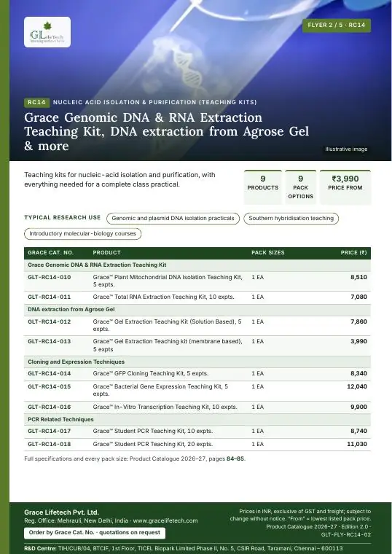Click 'DNA extraction from Agrose Gel' group row

197,310
